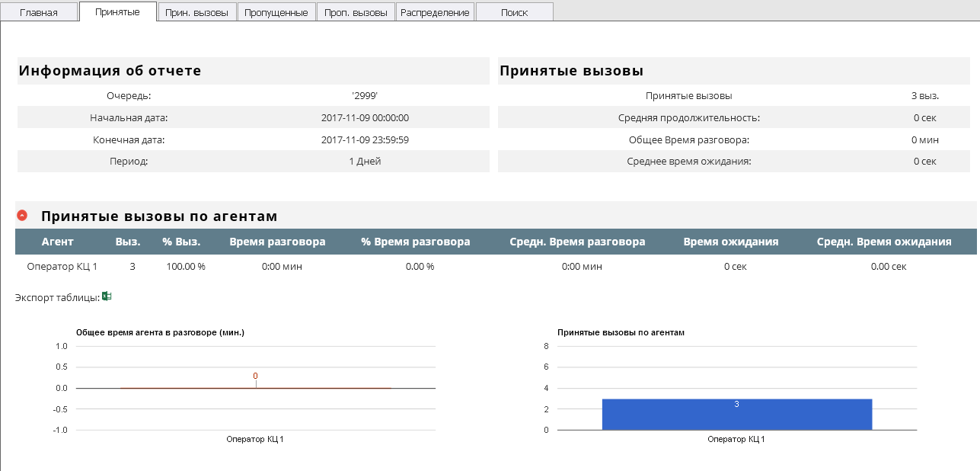
Task: Click the blue bar in calls chart
Action: coord(736,415)
